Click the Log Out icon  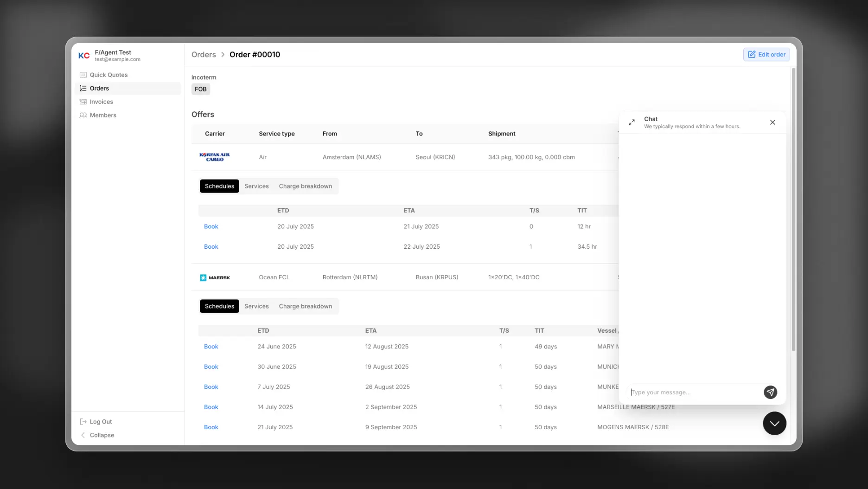[x=83, y=421]
